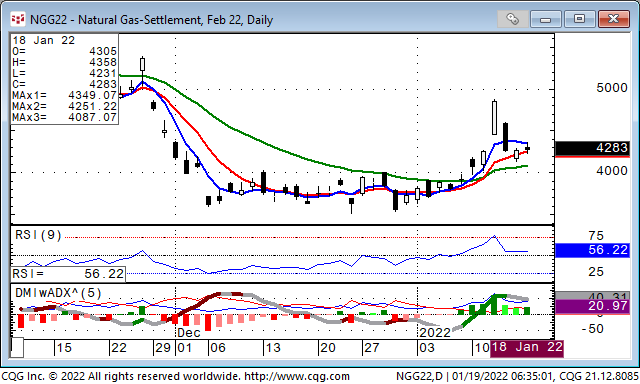Click the highlighted 18 Jan 22 date cursor label
Viewport: 640px width, 384px height.
click(527, 348)
